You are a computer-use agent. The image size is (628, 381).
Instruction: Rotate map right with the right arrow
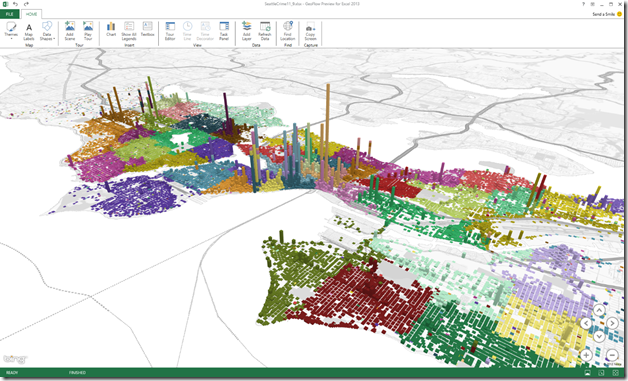[612, 323]
